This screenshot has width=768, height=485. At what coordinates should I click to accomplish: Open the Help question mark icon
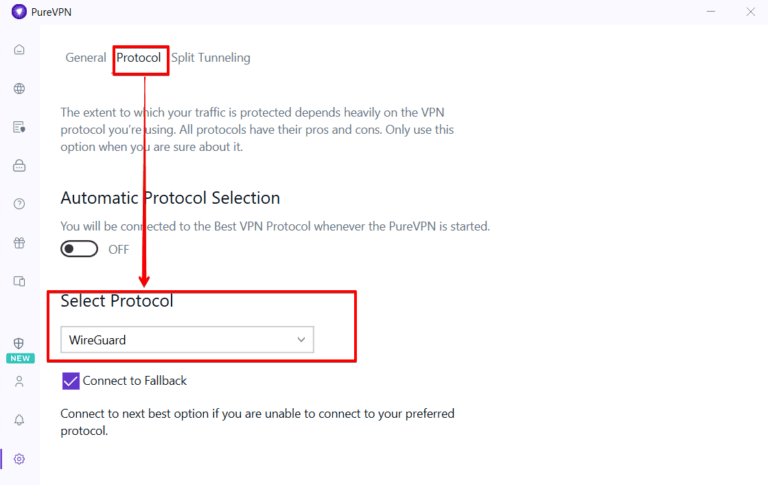click(19, 204)
